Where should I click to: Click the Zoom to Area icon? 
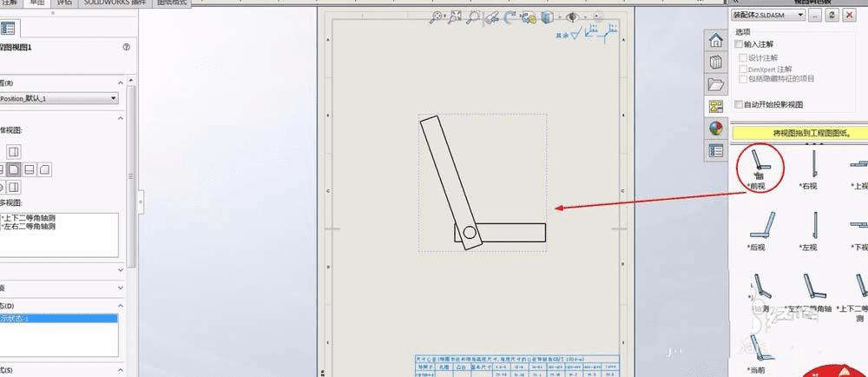click(x=455, y=17)
